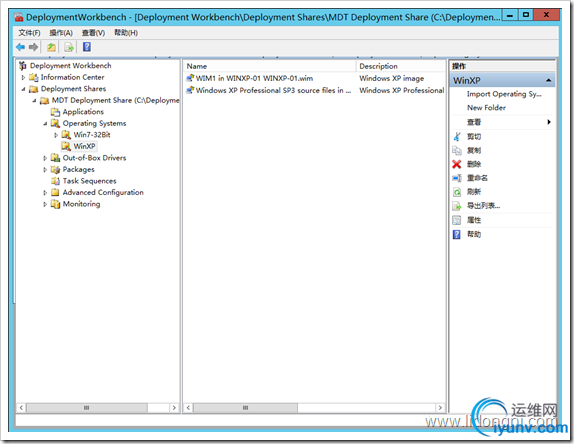Click the tree pane horizontal scrollbar thumb
This screenshot has height=444, width=574.
(87, 407)
